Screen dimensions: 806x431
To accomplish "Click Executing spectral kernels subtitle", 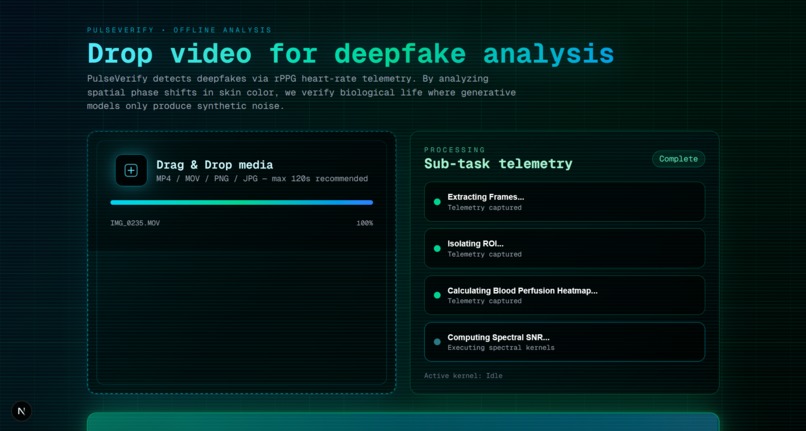I will click(x=501, y=348).
